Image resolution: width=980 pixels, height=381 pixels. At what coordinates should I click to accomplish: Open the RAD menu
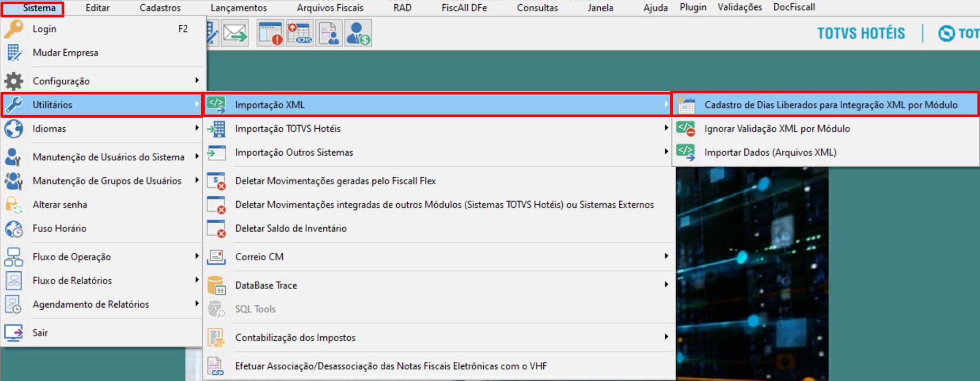(x=402, y=8)
